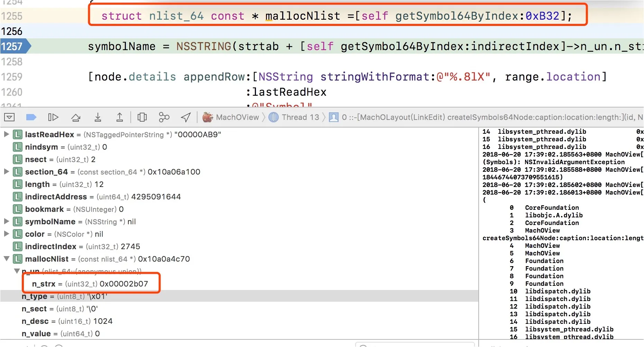644x347 pixels.
Task: Click the local variable icon beside lastReadHex
Action: [x=18, y=134]
